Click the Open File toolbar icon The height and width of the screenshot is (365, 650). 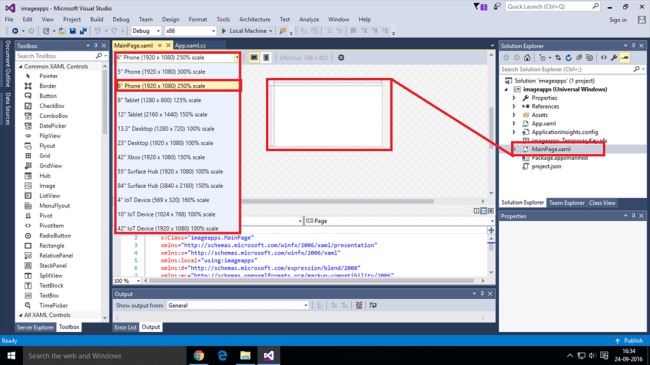pos(62,31)
